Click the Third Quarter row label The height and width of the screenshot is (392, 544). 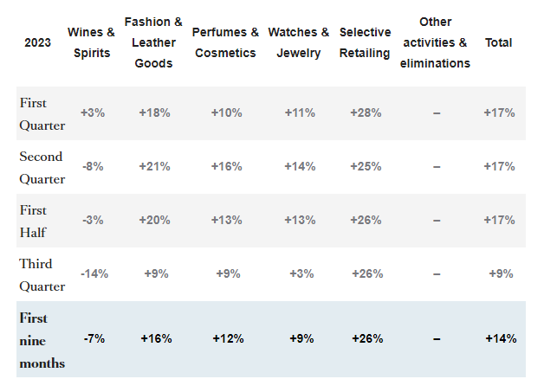[42, 274]
